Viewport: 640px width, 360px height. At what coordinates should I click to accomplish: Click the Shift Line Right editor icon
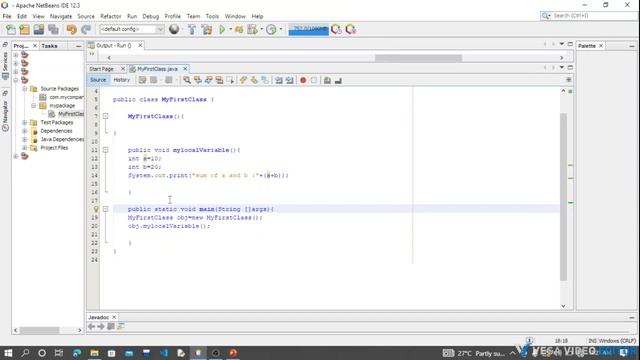[x=289, y=80]
